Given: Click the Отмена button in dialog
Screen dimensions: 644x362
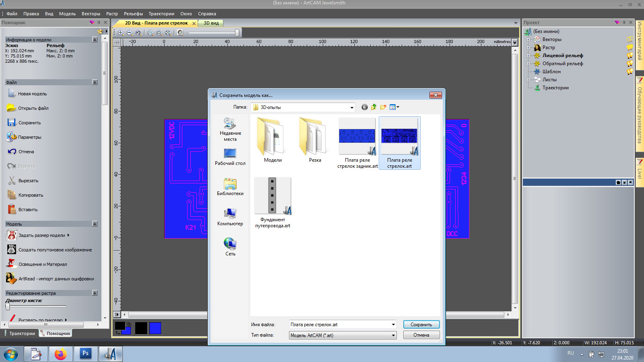Looking at the screenshot, I should coord(421,335).
